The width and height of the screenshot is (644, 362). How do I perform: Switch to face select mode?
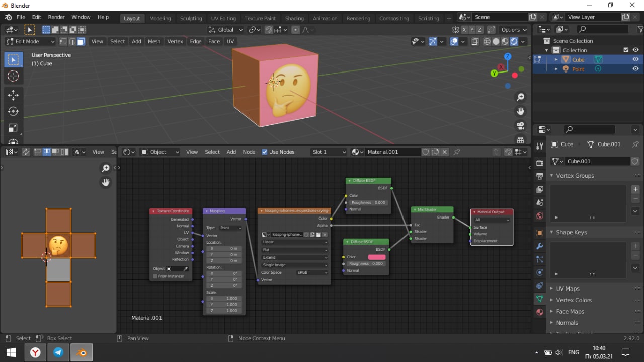[80, 42]
